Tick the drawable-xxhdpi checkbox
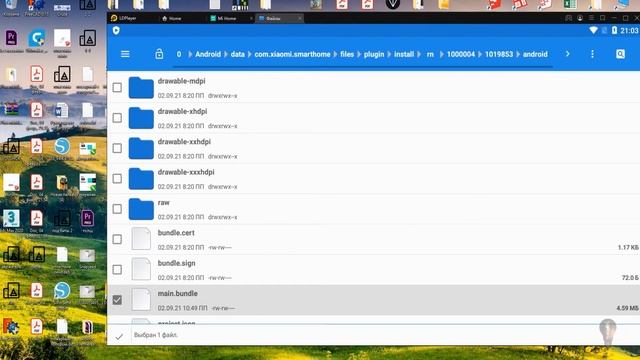This screenshot has width=640, height=360. pyautogui.click(x=117, y=148)
